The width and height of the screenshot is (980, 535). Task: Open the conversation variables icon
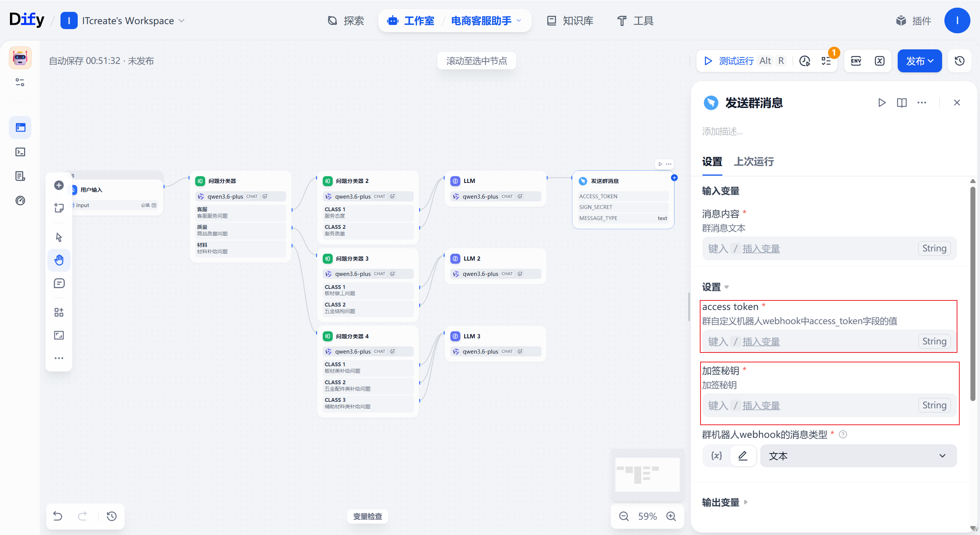pyautogui.click(x=880, y=61)
